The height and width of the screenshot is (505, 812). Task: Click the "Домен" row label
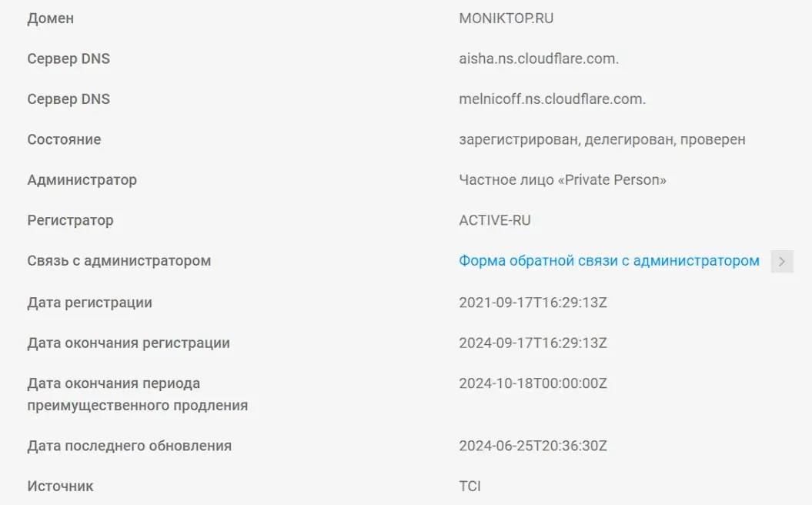pyautogui.click(x=51, y=18)
